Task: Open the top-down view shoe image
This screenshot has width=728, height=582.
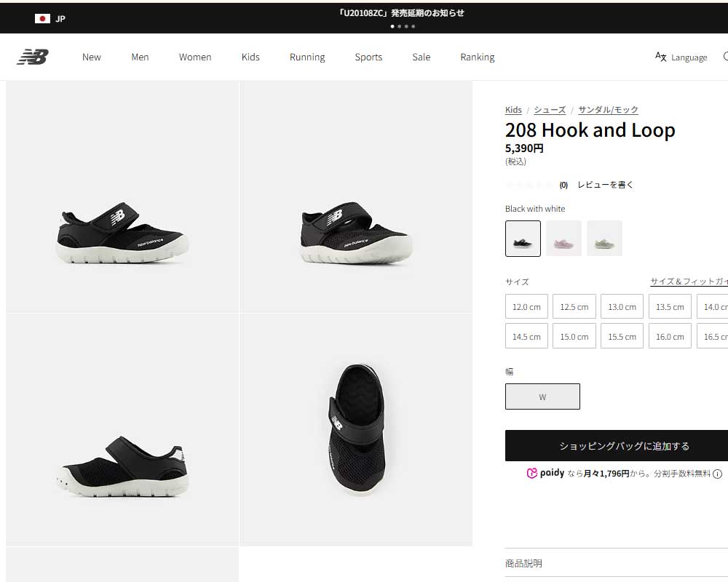Action: click(356, 429)
